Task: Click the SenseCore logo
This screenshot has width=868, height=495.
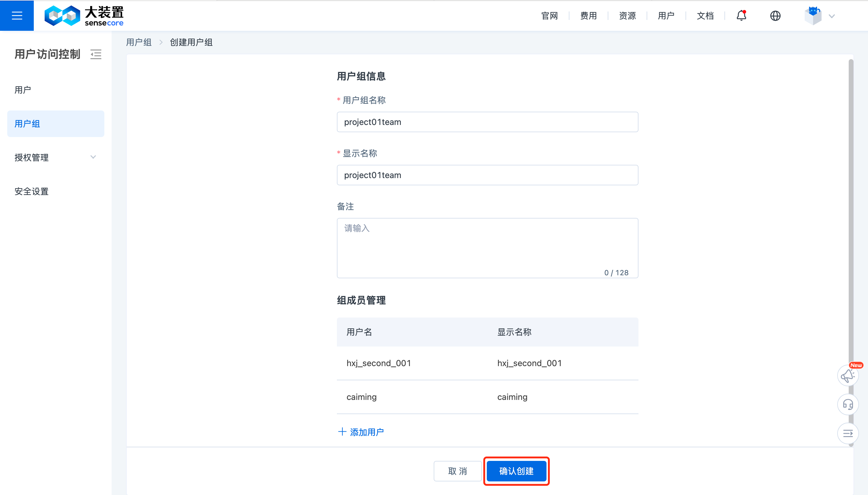Action: (x=84, y=16)
